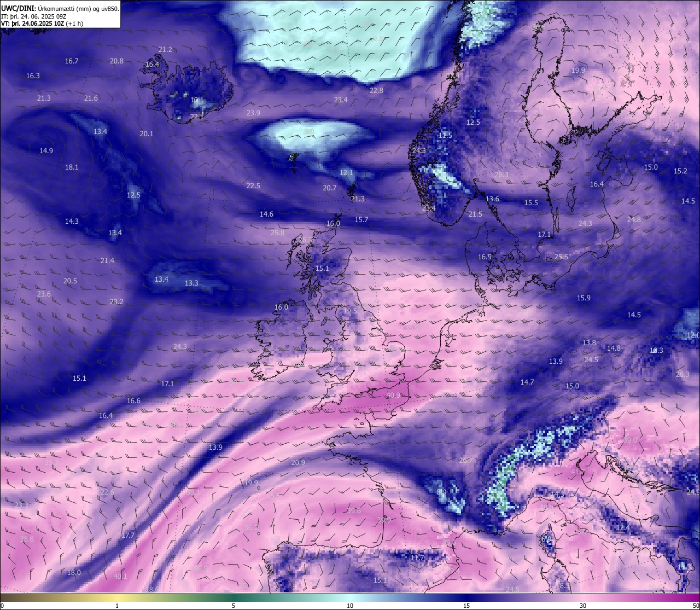This screenshot has height=610, width=700.
Task: Click the 'VT: þri. 24.06.2025 10Z (+1 h)' line
Action: click(42, 24)
